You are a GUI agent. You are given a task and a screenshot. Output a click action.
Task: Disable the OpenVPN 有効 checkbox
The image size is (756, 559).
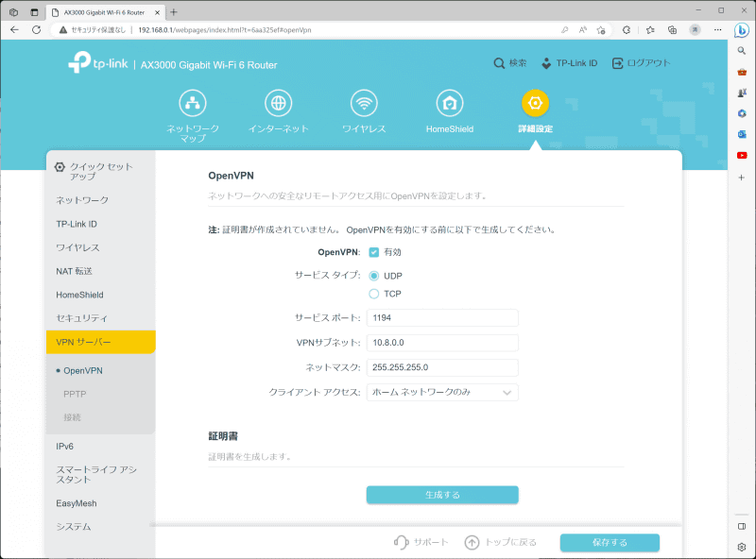(x=375, y=253)
